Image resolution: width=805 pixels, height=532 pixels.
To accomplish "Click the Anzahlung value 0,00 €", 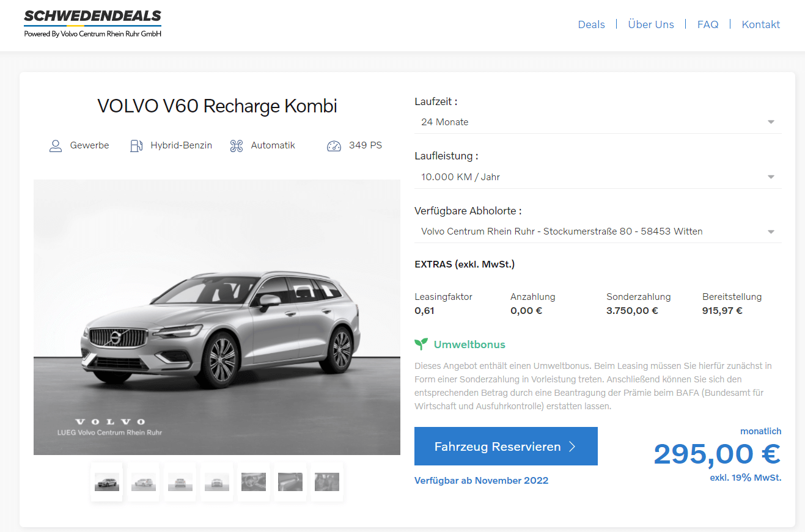I will 526,310.
